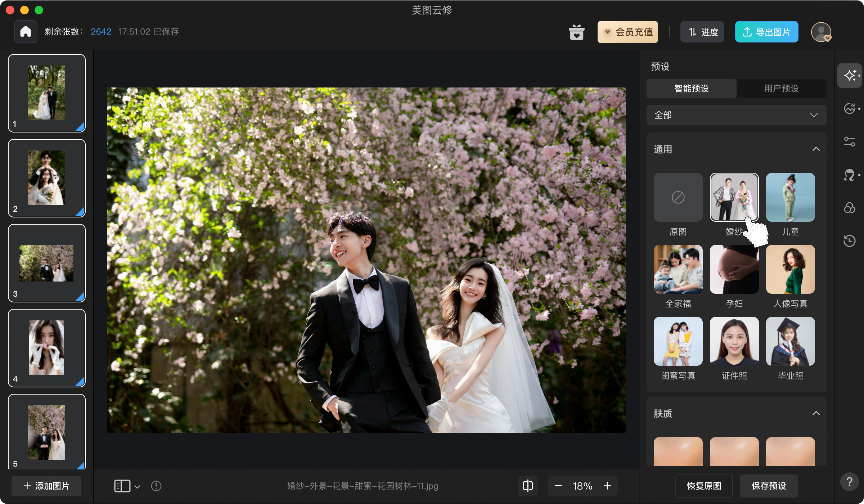Collapse the 肤质 section
The height and width of the screenshot is (504, 864).
click(816, 413)
